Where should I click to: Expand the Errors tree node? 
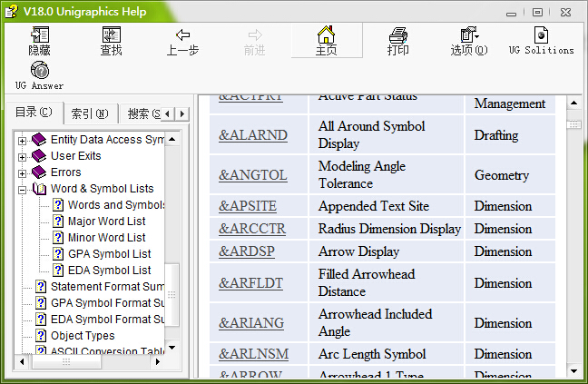(x=22, y=173)
